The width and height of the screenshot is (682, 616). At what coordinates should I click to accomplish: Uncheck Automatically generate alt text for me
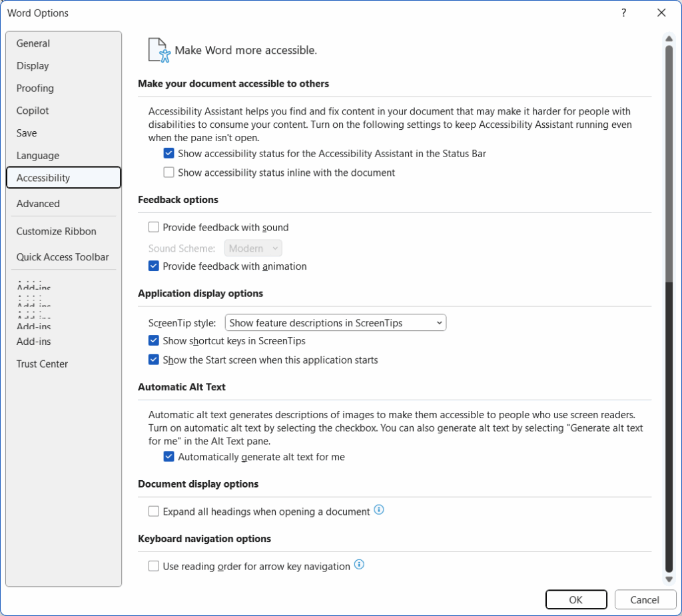click(169, 457)
